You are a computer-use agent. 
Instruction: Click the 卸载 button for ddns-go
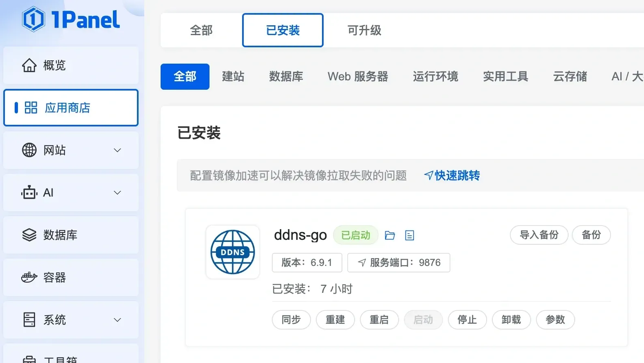(512, 320)
